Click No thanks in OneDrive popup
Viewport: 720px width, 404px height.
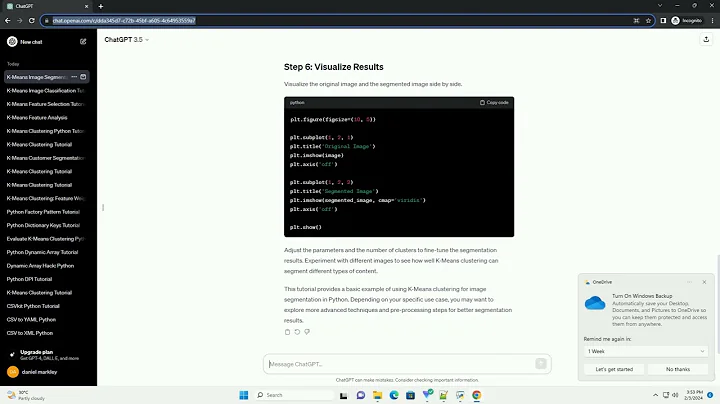(x=678, y=369)
